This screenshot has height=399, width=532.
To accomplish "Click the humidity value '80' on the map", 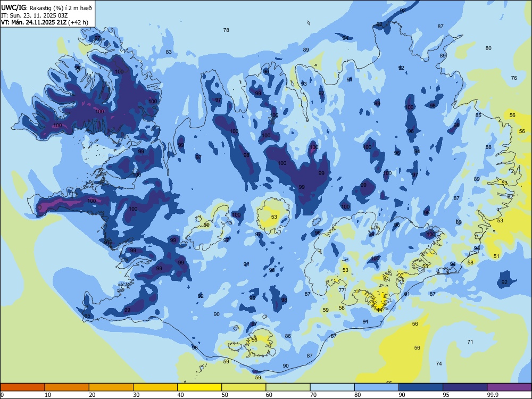I will click(x=488, y=48).
